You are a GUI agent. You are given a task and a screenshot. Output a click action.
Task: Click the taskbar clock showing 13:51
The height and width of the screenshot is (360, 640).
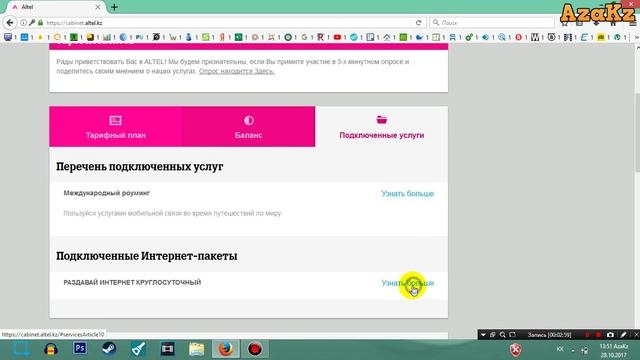pos(613,350)
